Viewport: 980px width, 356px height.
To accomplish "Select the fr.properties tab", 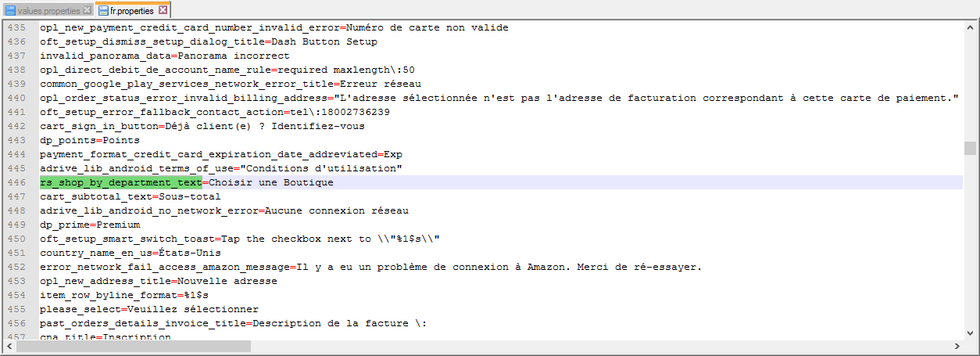I will 131,11.
